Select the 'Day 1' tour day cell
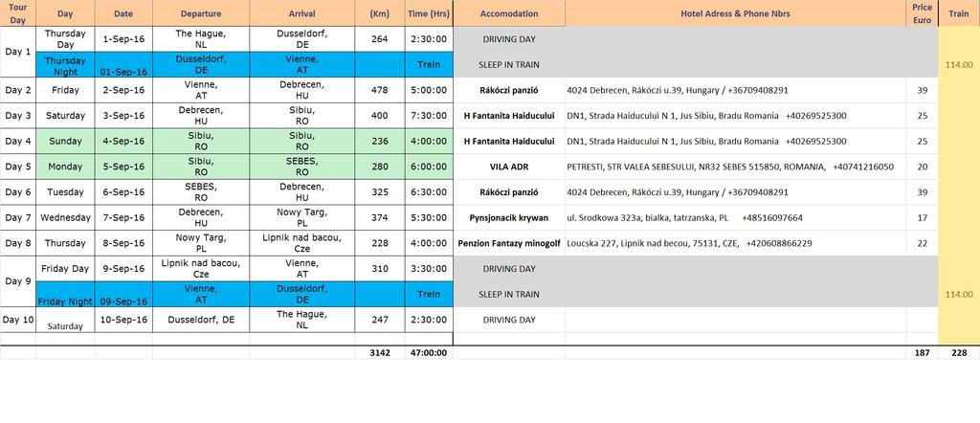The width and height of the screenshot is (980, 423). [17, 52]
